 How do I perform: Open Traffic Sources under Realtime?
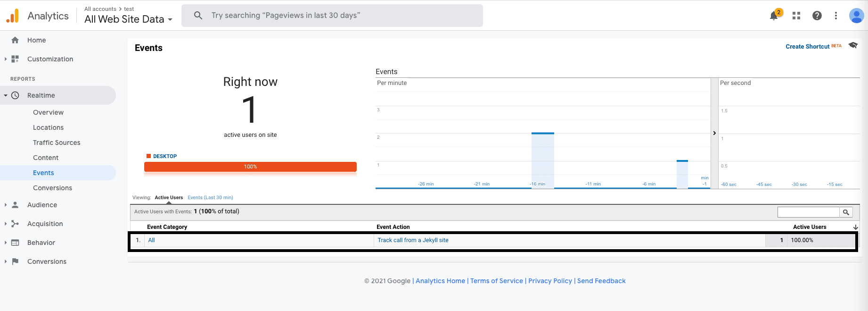click(x=57, y=143)
